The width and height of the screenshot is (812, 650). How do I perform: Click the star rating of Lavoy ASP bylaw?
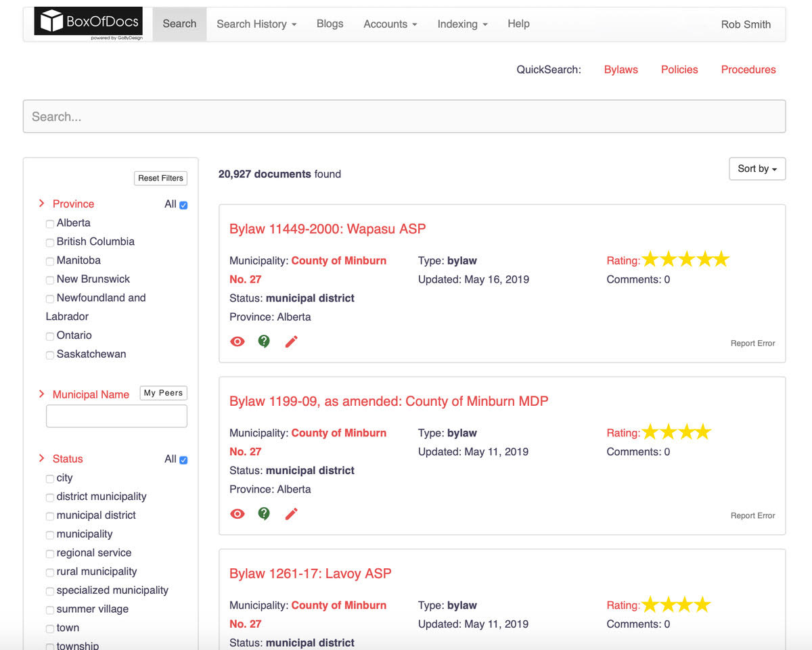tap(676, 604)
